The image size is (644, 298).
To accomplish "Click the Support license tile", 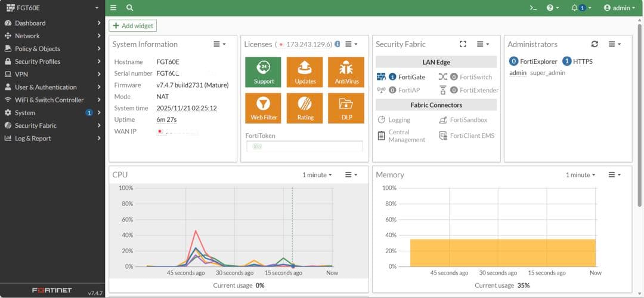I will click(x=264, y=72).
